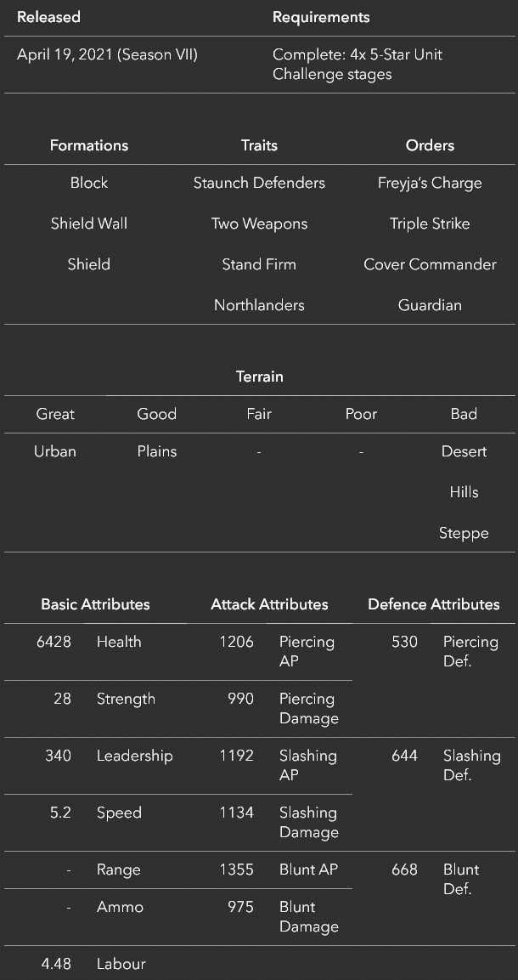Open the Shield Wall formation
The image size is (518, 980).
[x=88, y=224]
